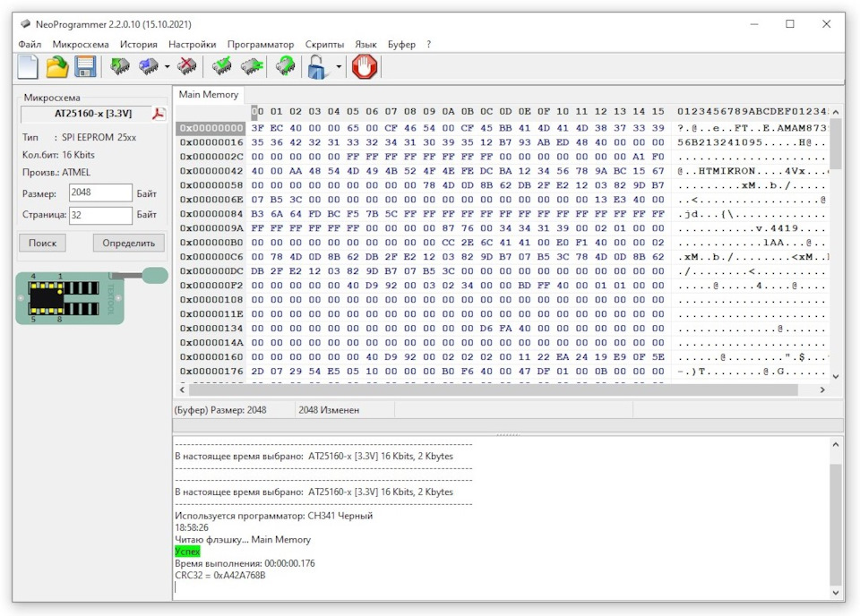Click the log panel scroll down arrow

coord(835,593)
